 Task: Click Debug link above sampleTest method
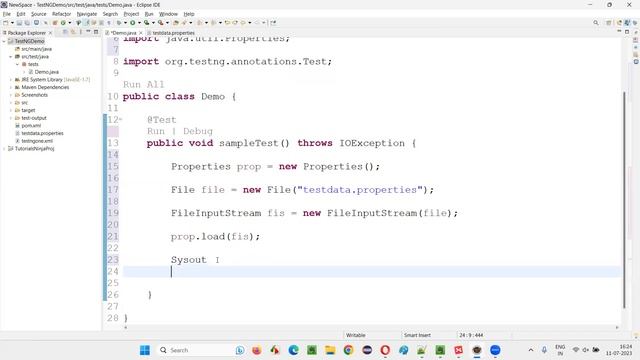tap(198, 131)
